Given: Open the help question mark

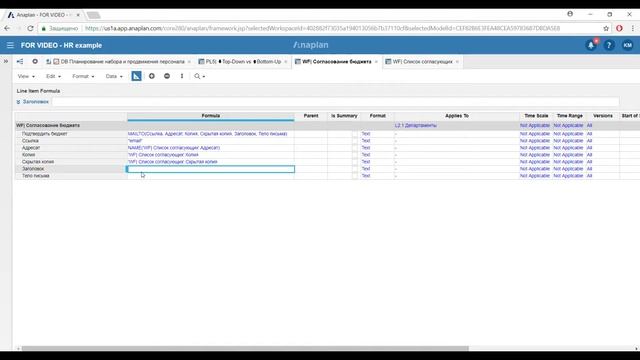Looking at the screenshot, I should [x=609, y=45].
